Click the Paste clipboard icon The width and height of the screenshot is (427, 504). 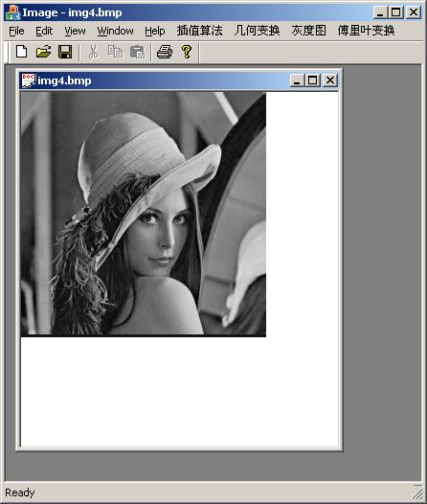(138, 52)
